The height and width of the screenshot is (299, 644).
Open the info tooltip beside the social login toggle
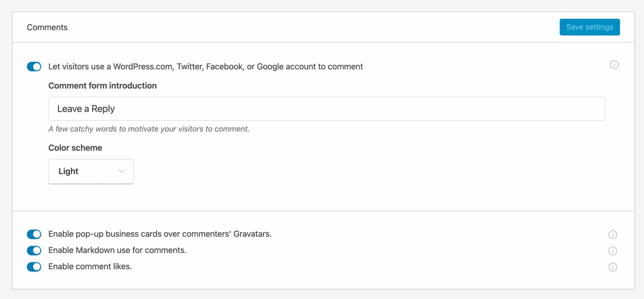coord(614,65)
